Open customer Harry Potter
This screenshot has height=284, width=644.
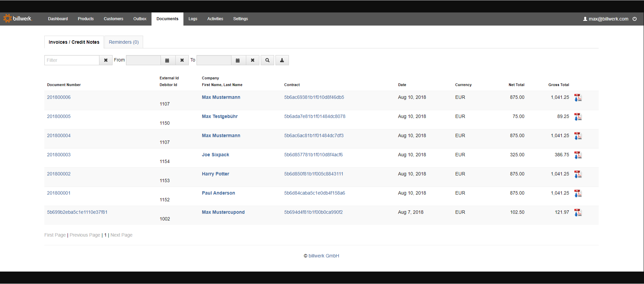[x=215, y=174]
